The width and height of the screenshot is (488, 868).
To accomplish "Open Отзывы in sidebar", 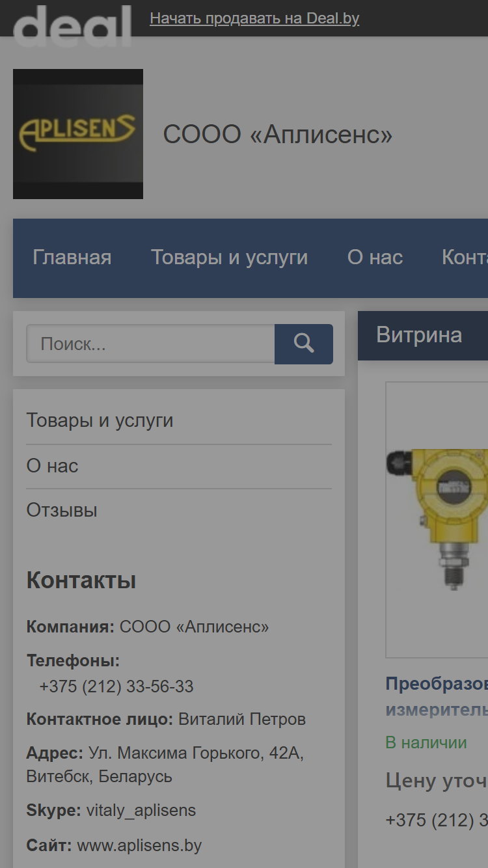I will coord(62,510).
